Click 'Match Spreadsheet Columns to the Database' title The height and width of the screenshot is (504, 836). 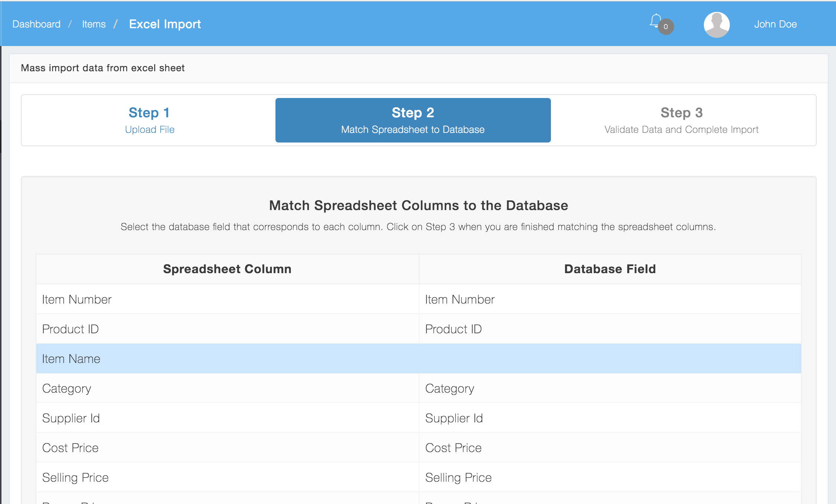[418, 205]
